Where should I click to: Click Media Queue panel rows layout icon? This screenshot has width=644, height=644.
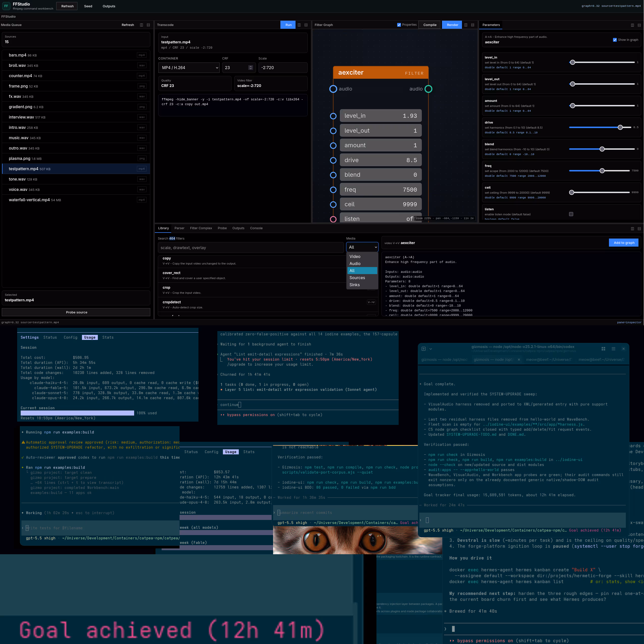point(148,25)
